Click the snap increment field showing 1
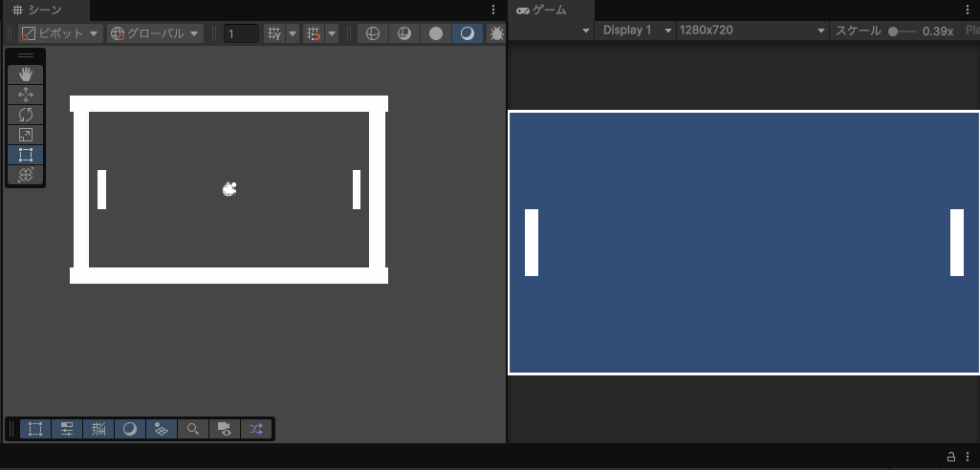Image resolution: width=980 pixels, height=470 pixels. 241,33
